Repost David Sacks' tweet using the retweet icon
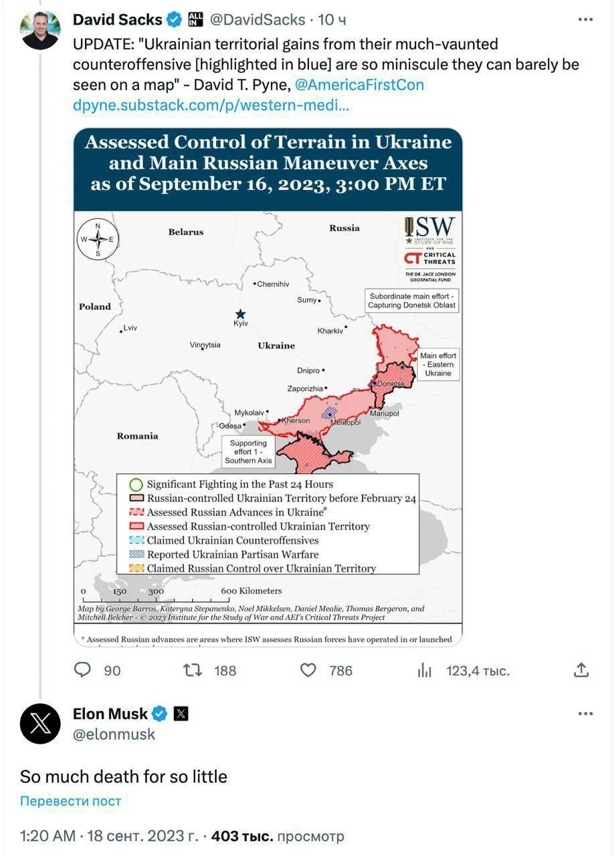 pos(193,669)
